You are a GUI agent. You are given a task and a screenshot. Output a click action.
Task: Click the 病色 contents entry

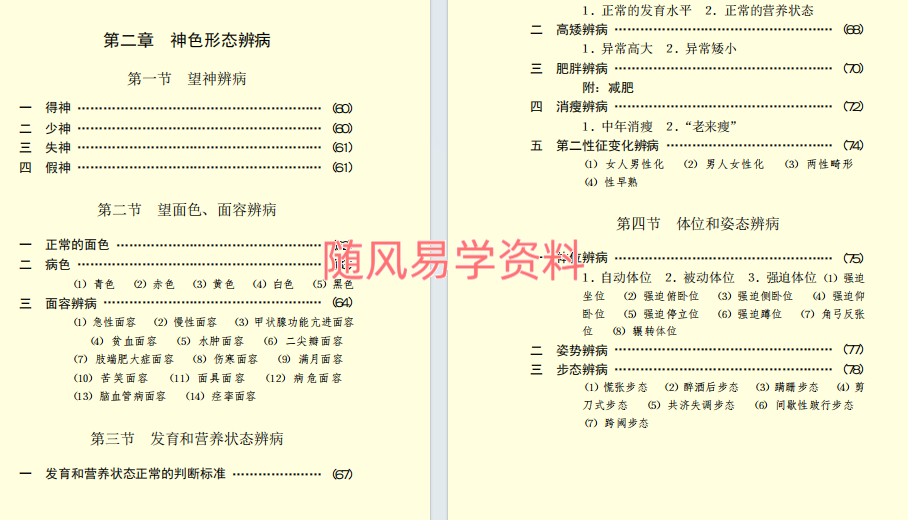58,264
